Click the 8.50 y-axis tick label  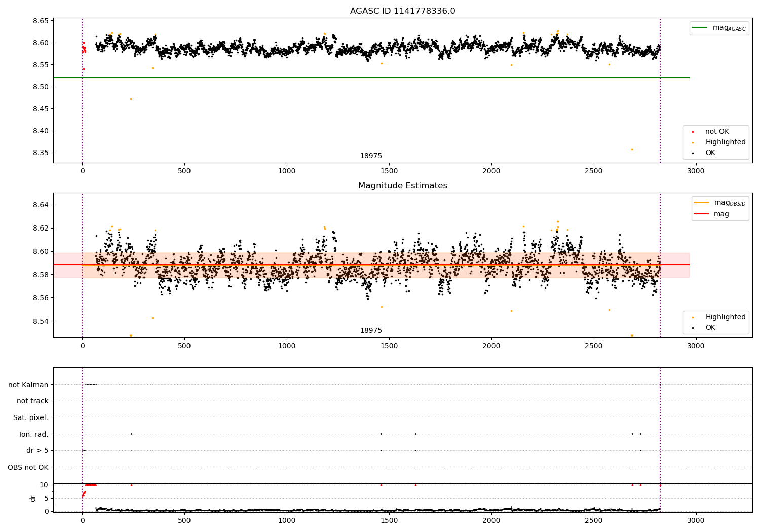pyautogui.click(x=41, y=87)
